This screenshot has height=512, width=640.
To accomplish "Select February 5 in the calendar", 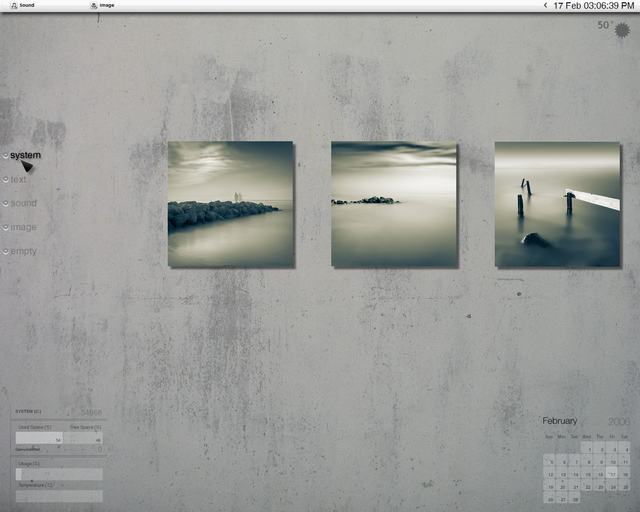I will point(549,460).
